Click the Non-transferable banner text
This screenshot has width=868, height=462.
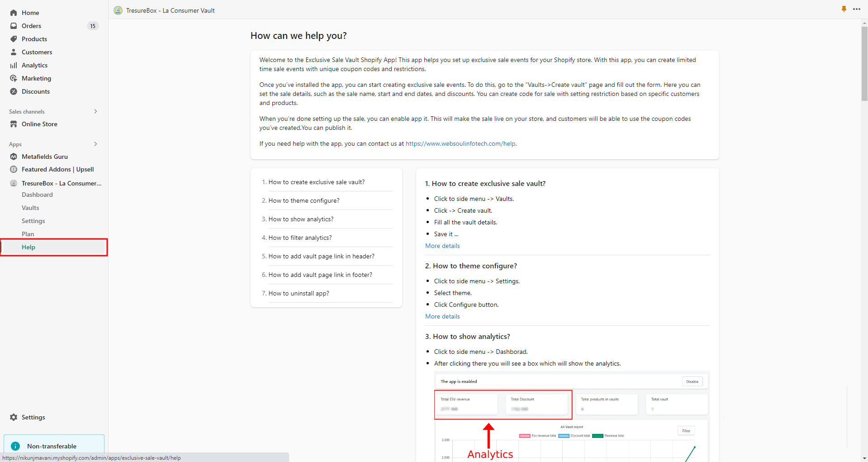tap(52, 446)
